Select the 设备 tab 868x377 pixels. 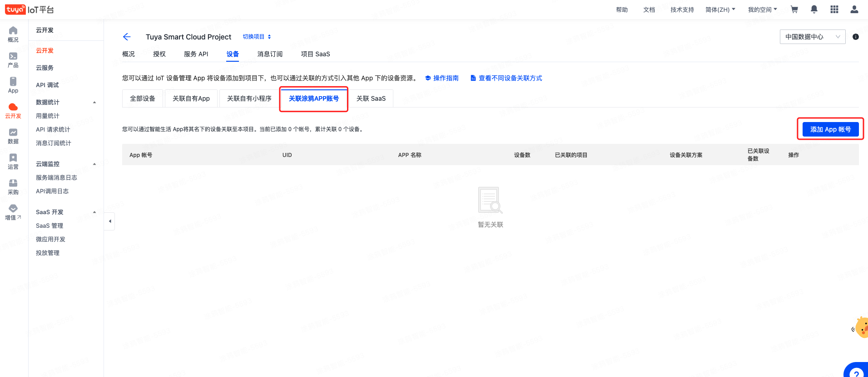pos(233,54)
